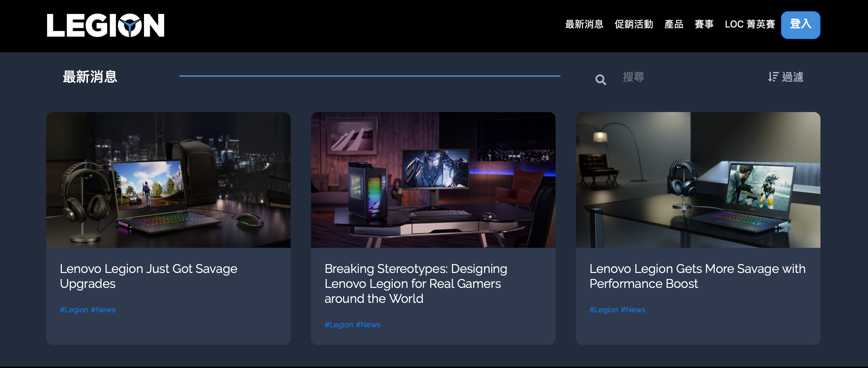This screenshot has height=368, width=868.
Task: Open the 促銷活動 nav menu item
Action: point(634,24)
